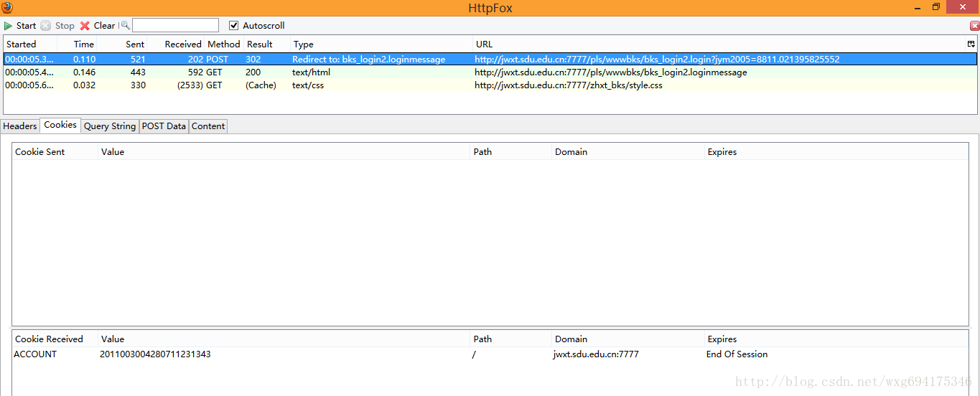
Task: Open the Content tab
Action: (x=208, y=126)
